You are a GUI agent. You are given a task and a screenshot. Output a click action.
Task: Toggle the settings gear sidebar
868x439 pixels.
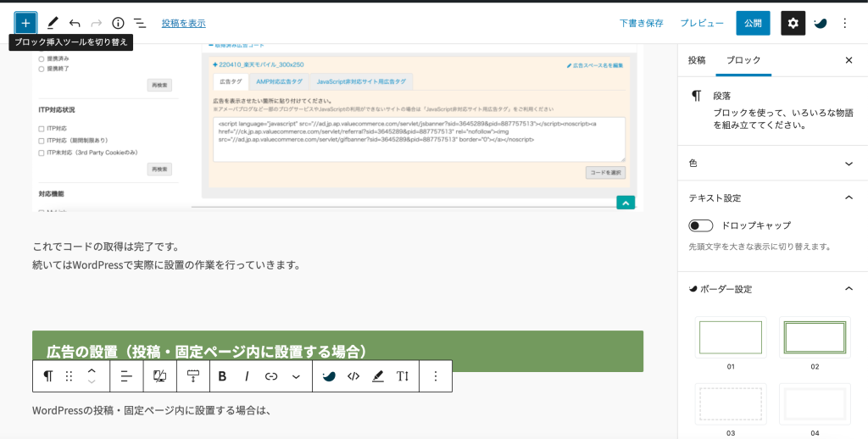tap(793, 23)
